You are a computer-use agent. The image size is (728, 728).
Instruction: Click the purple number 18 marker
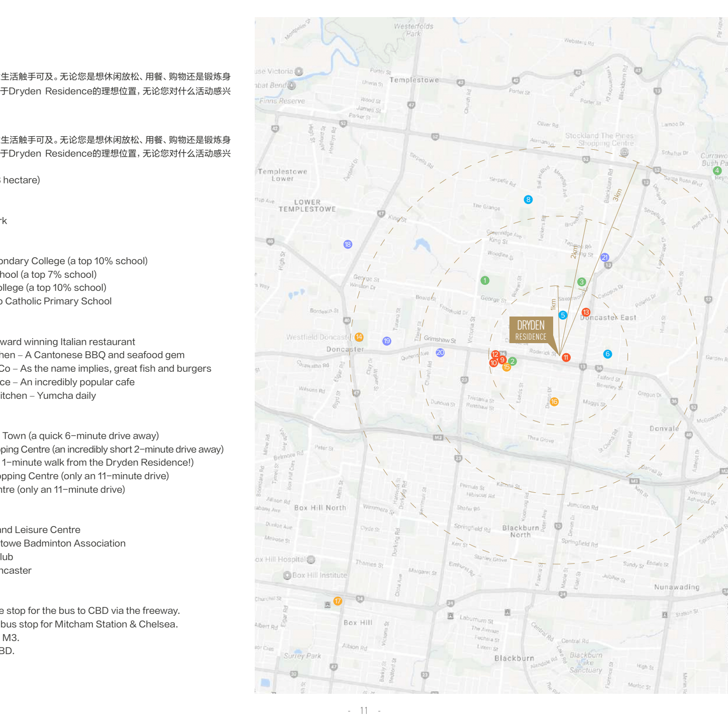[x=348, y=244]
